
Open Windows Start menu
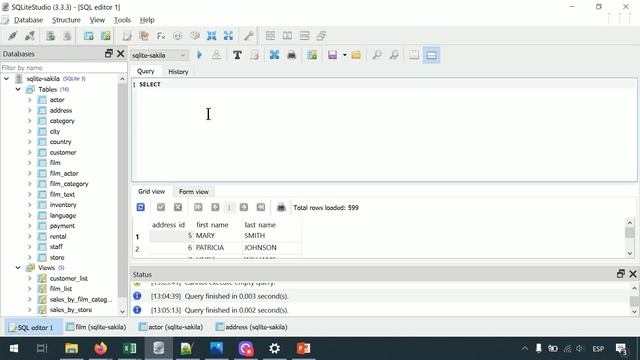click(13, 348)
